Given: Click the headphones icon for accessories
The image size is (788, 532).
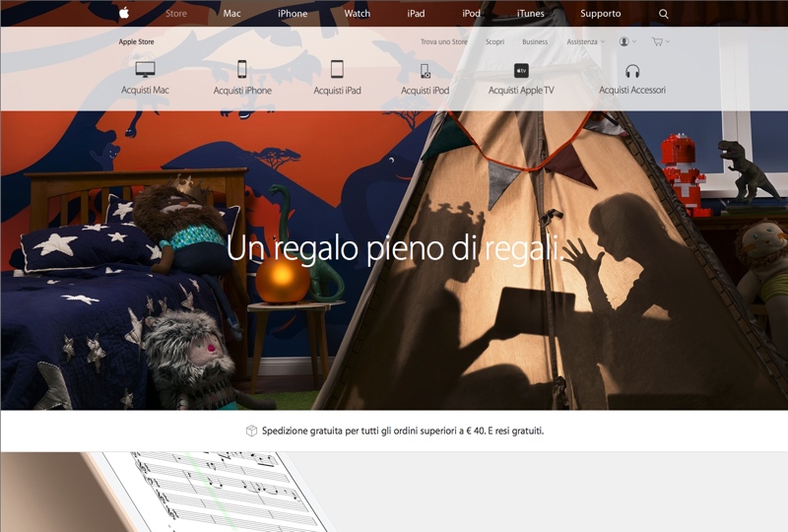Looking at the screenshot, I should click(x=632, y=71).
